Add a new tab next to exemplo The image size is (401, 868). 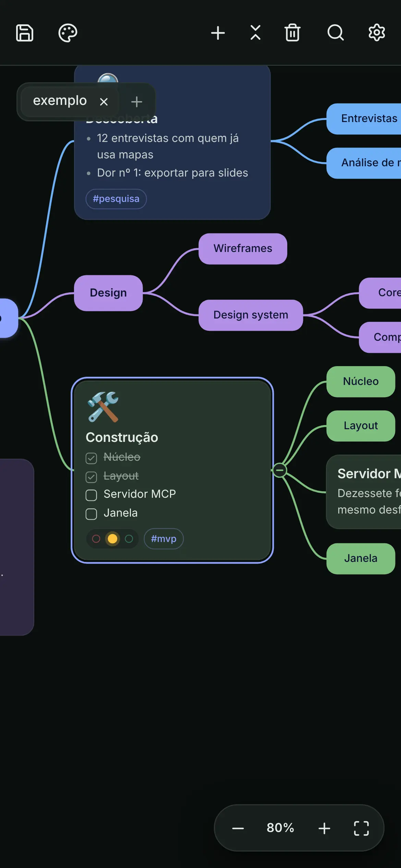coord(137,101)
